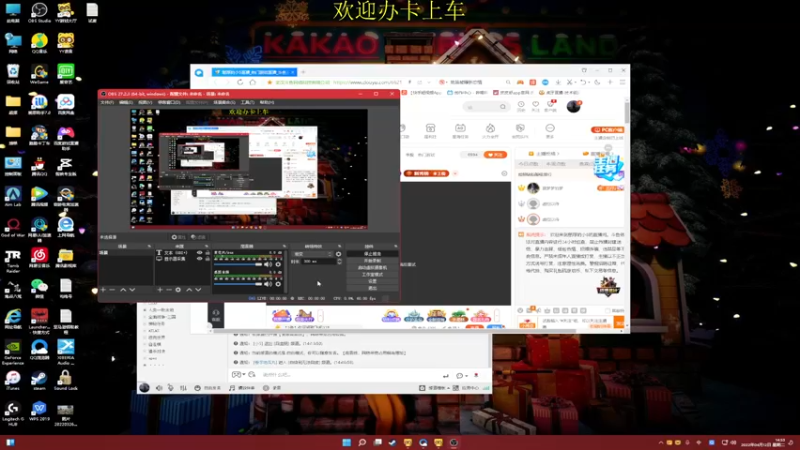Remove the selected scene in OBS

112,290
